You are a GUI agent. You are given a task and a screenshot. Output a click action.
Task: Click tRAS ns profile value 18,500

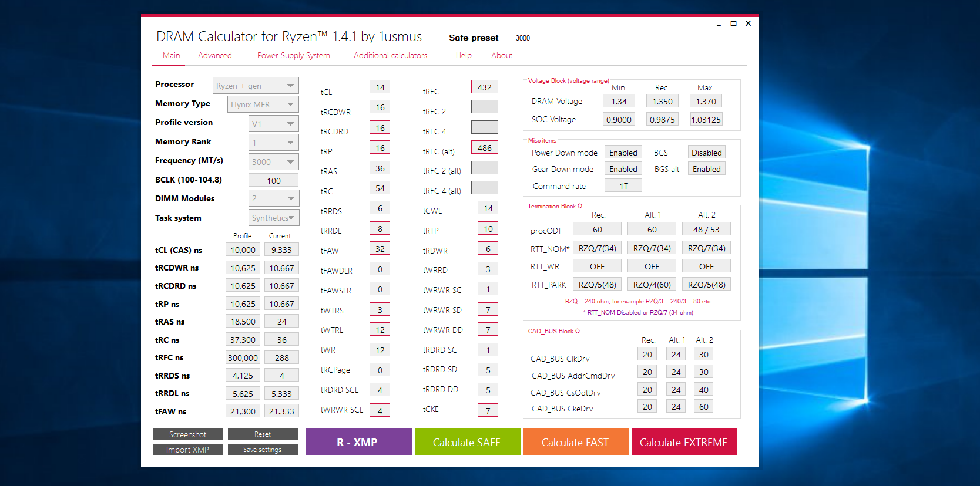tap(243, 322)
